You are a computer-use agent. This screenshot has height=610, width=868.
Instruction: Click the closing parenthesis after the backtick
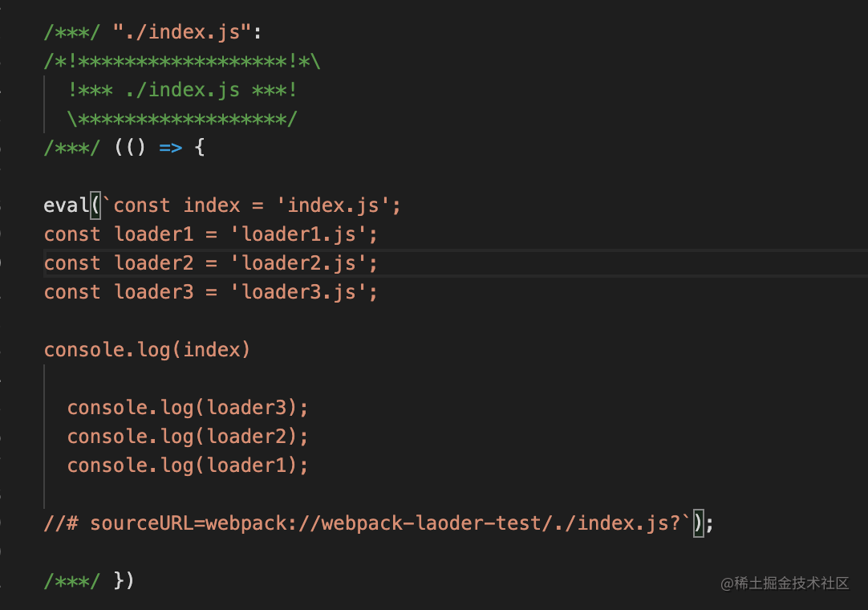[699, 523]
